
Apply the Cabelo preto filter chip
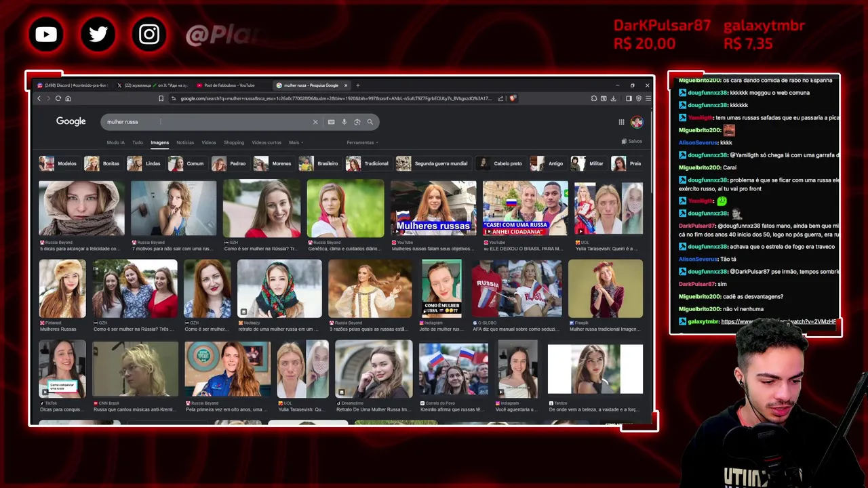pyautogui.click(x=500, y=163)
